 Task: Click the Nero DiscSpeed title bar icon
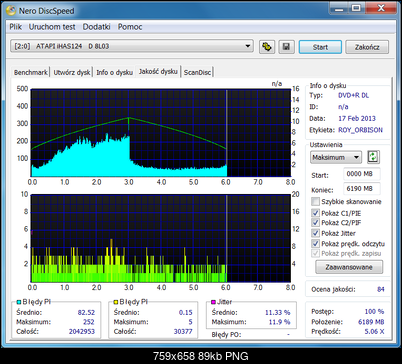click(11, 11)
